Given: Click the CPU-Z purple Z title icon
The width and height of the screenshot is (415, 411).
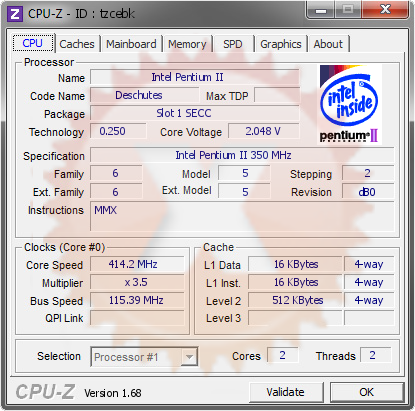Looking at the screenshot, I should point(15,14).
